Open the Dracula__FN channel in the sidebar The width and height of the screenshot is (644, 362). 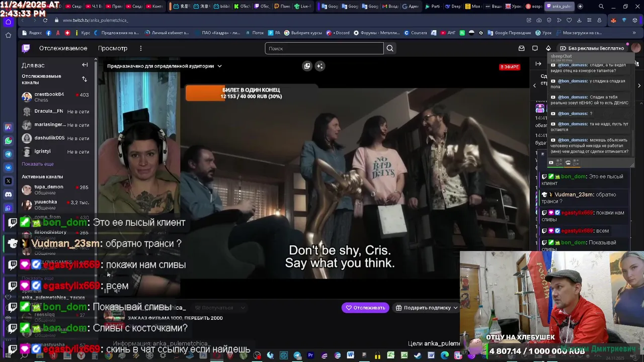(x=55, y=111)
